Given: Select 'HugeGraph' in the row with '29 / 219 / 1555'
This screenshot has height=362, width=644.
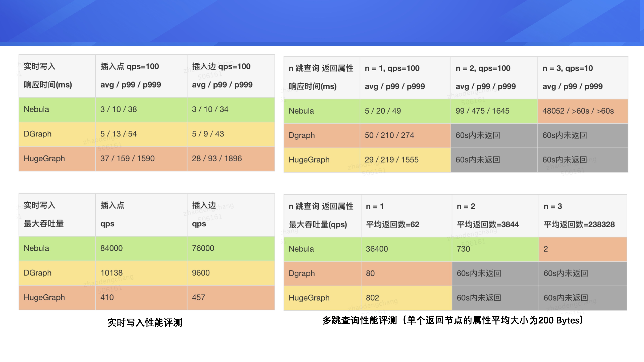Looking at the screenshot, I should [309, 160].
